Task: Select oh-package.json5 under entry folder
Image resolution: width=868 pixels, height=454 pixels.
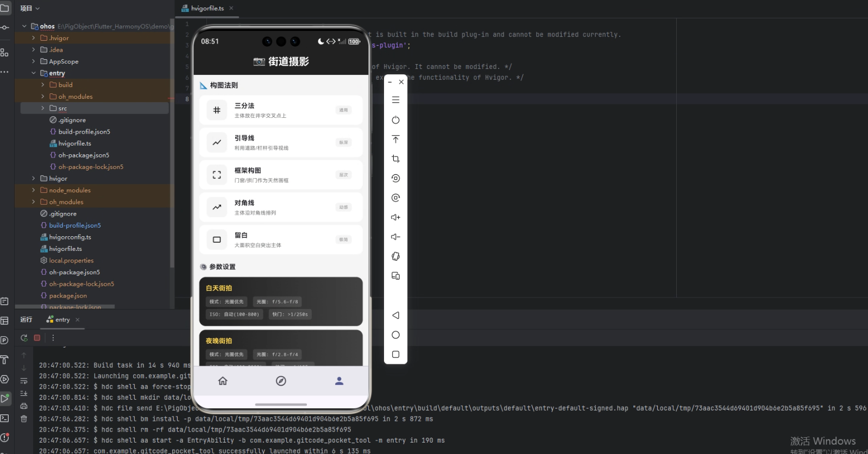Action: click(84, 155)
